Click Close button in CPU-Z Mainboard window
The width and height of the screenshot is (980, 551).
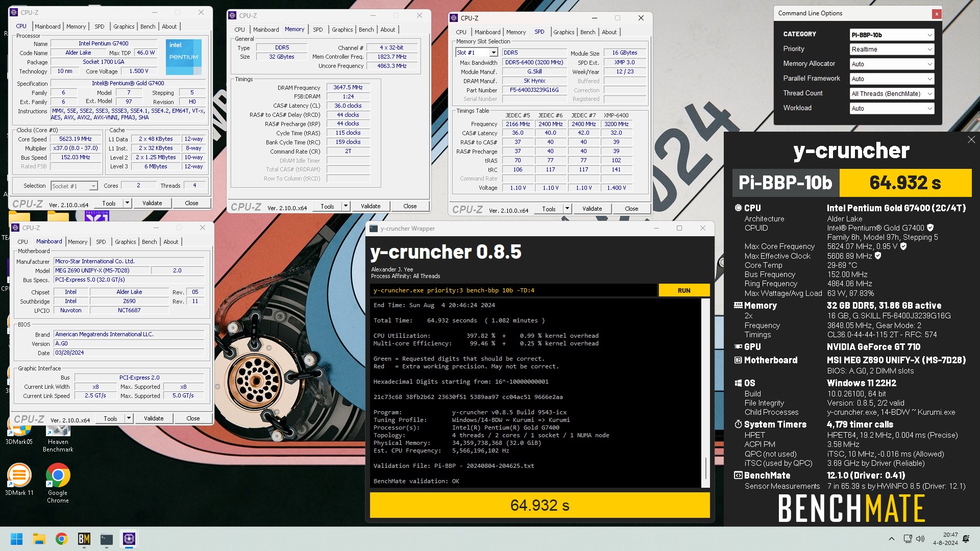point(193,418)
